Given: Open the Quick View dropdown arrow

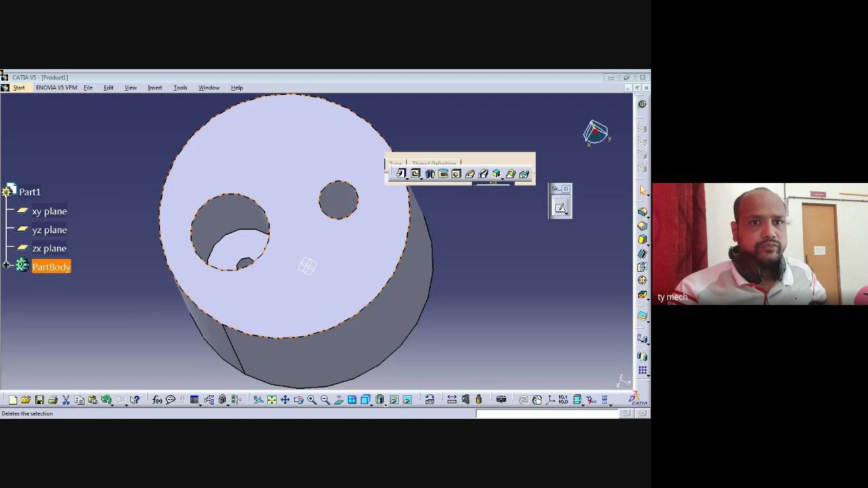Looking at the screenshot, I should [371, 405].
